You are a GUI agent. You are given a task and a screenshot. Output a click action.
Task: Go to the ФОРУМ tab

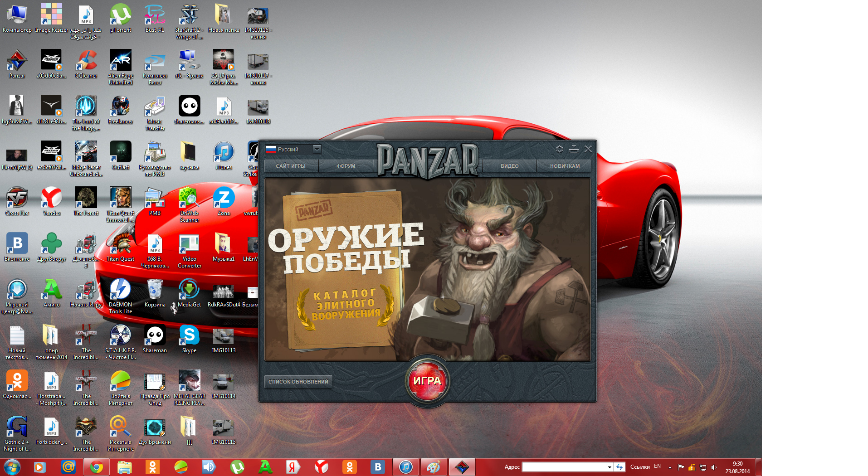346,166
